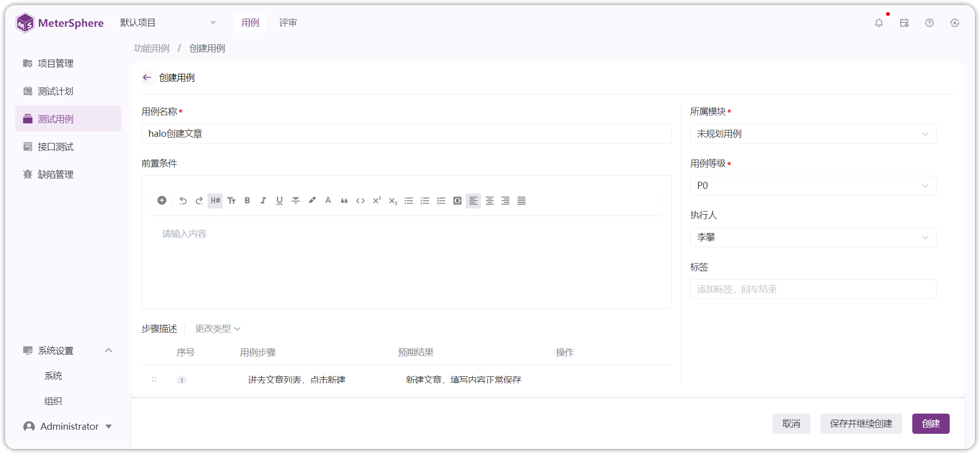This screenshot has width=980, height=454.
Task: Apply superscript formatting
Action: click(x=376, y=200)
